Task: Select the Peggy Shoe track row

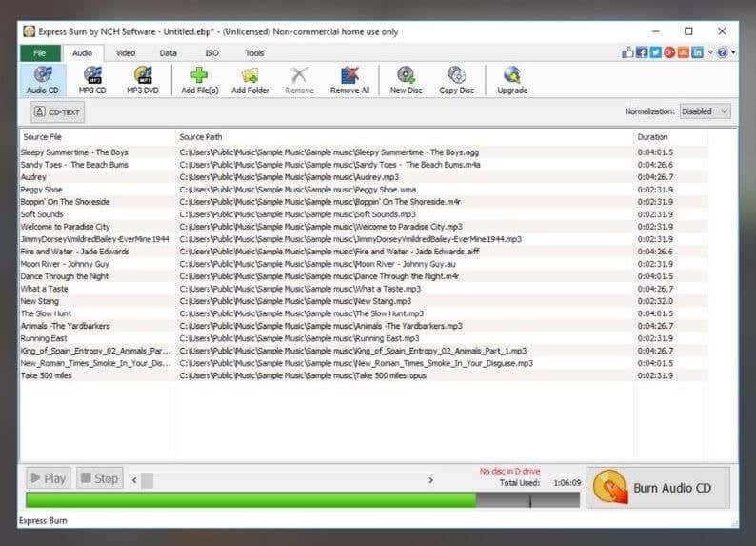Action: [x=364, y=190]
